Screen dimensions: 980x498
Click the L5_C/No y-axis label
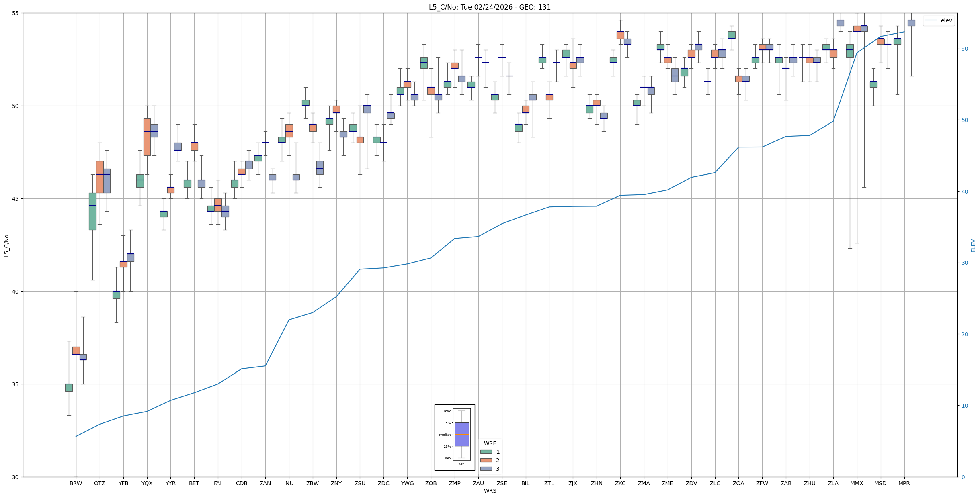tap(6, 245)
